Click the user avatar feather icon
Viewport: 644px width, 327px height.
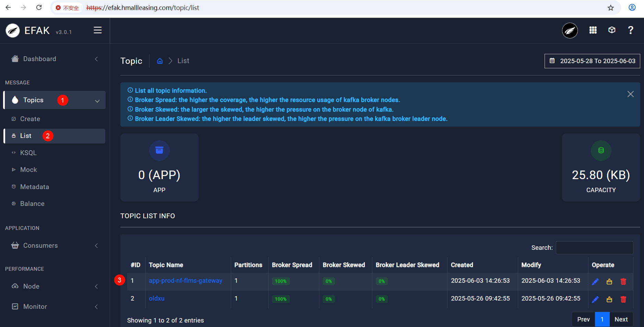[x=570, y=31]
